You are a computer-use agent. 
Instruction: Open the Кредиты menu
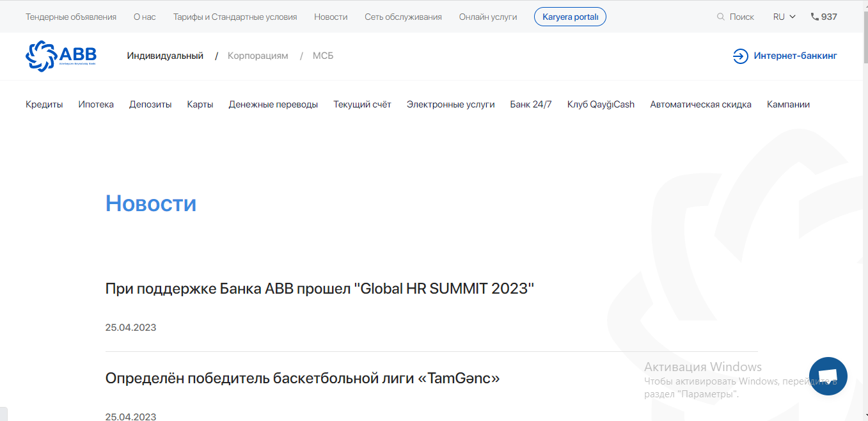point(44,104)
